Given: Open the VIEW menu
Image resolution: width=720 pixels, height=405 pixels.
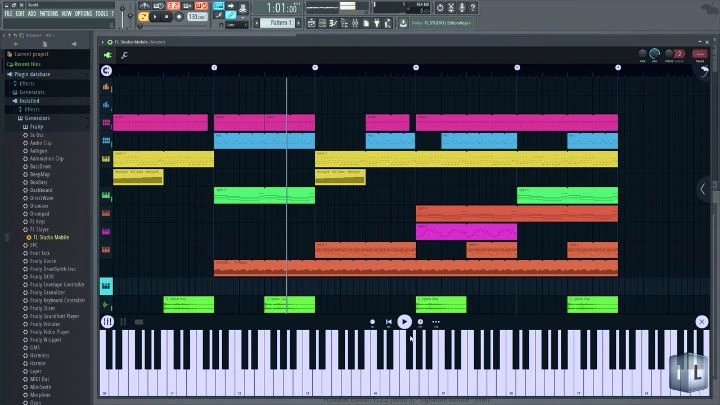Looking at the screenshot, I should coord(67,14).
